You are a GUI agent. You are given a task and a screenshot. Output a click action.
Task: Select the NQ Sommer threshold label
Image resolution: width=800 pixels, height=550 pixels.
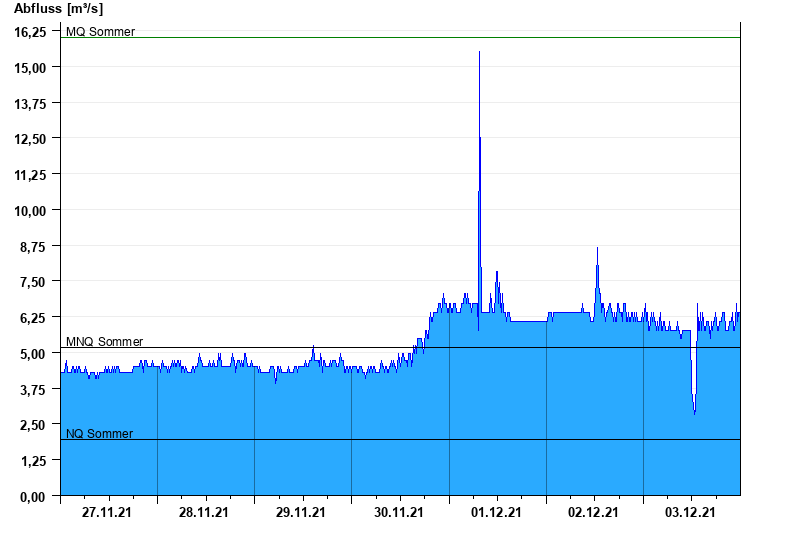point(99,434)
